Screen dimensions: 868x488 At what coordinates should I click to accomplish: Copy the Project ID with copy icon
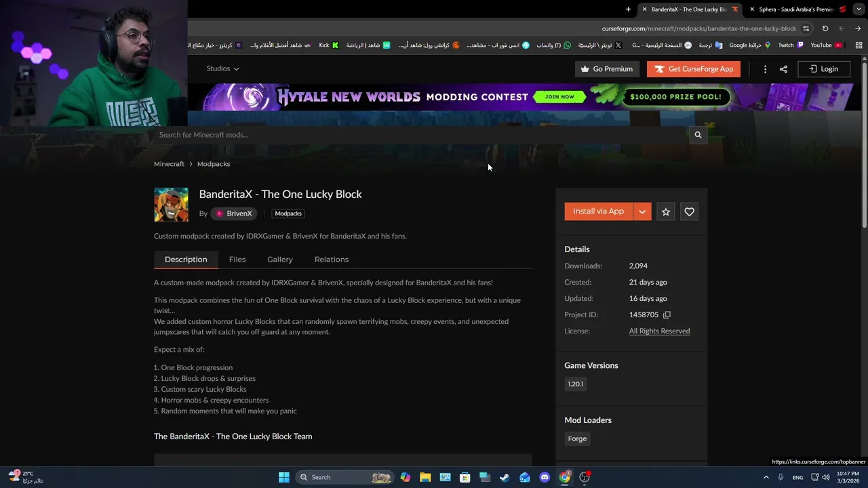pyautogui.click(x=667, y=314)
